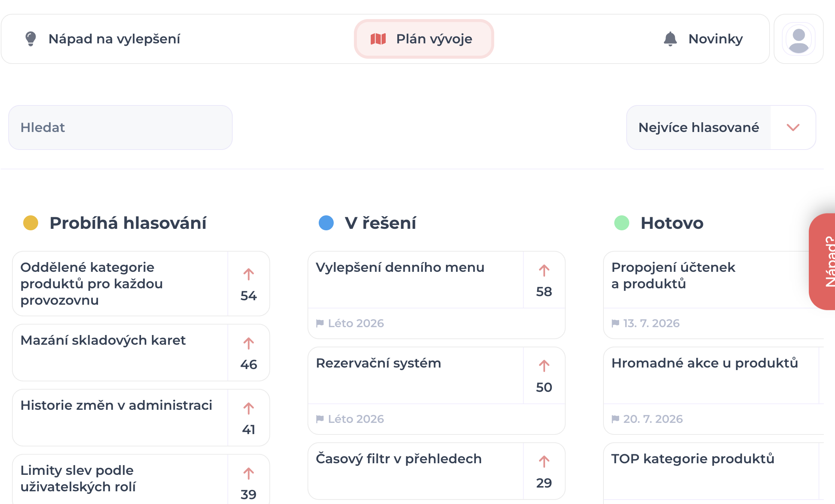The image size is (835, 504).
Task: Upvote 'Mazání skladových karet' arrow
Action: tap(248, 343)
